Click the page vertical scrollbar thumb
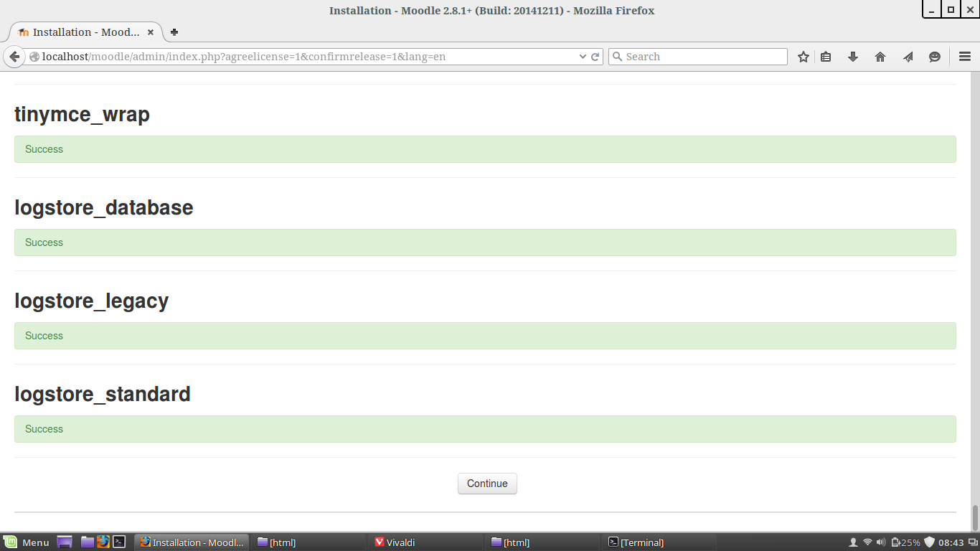The image size is (980, 551). (x=975, y=517)
